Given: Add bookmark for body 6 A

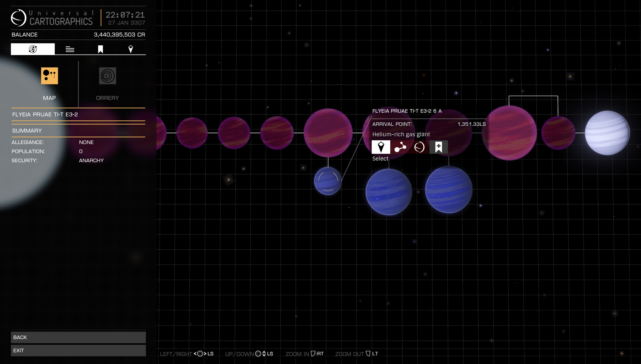Looking at the screenshot, I should pyautogui.click(x=439, y=147).
